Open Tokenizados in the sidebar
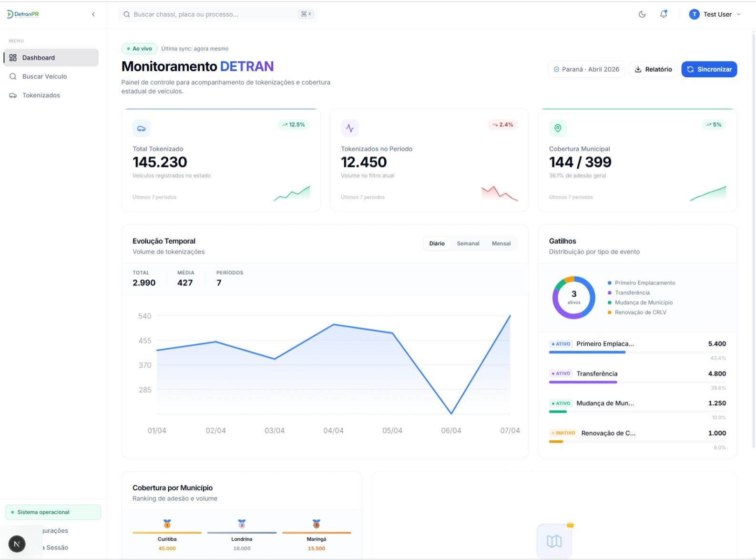Viewport: 756px width, 560px height. (51, 95)
